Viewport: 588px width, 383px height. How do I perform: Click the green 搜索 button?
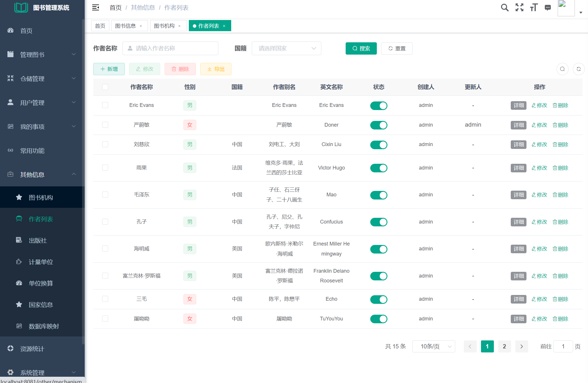[361, 48]
